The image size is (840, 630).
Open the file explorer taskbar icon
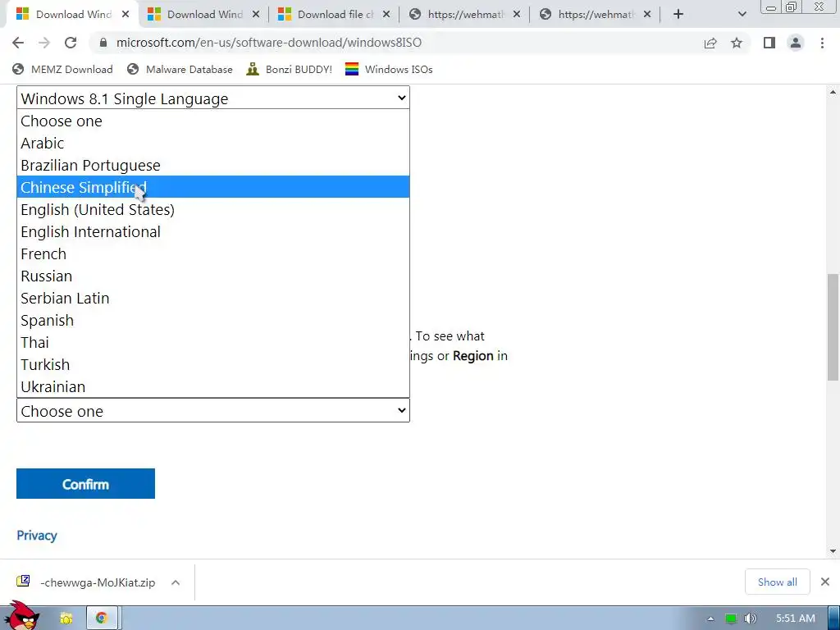pyautogui.click(x=66, y=619)
